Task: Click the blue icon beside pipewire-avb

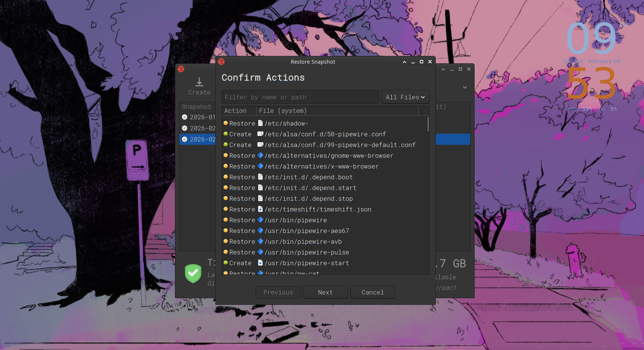Action: (260, 241)
